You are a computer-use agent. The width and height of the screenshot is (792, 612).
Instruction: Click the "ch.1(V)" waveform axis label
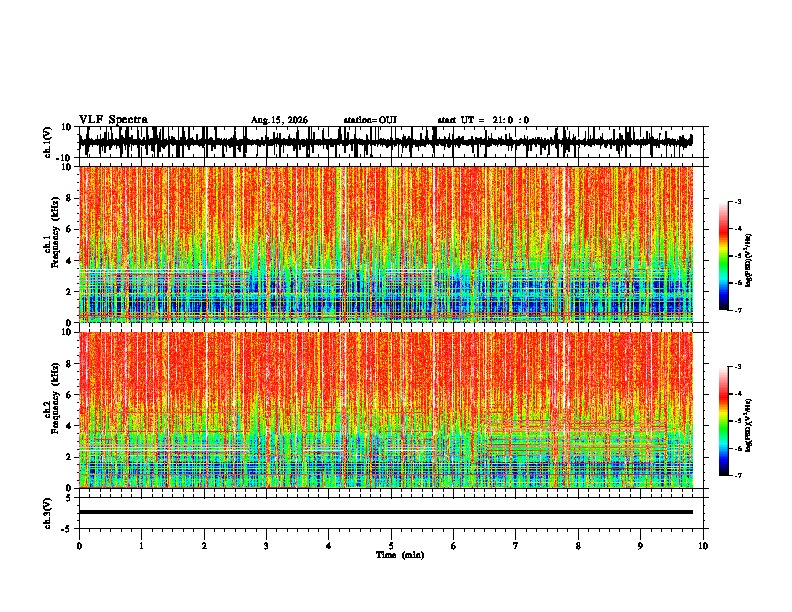pos(48,142)
